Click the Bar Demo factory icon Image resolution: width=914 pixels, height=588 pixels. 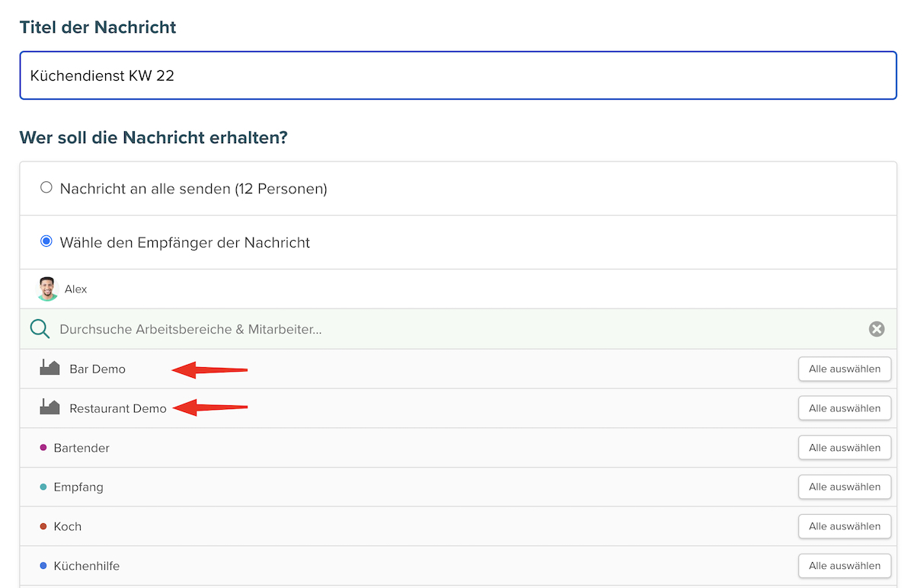pos(50,368)
